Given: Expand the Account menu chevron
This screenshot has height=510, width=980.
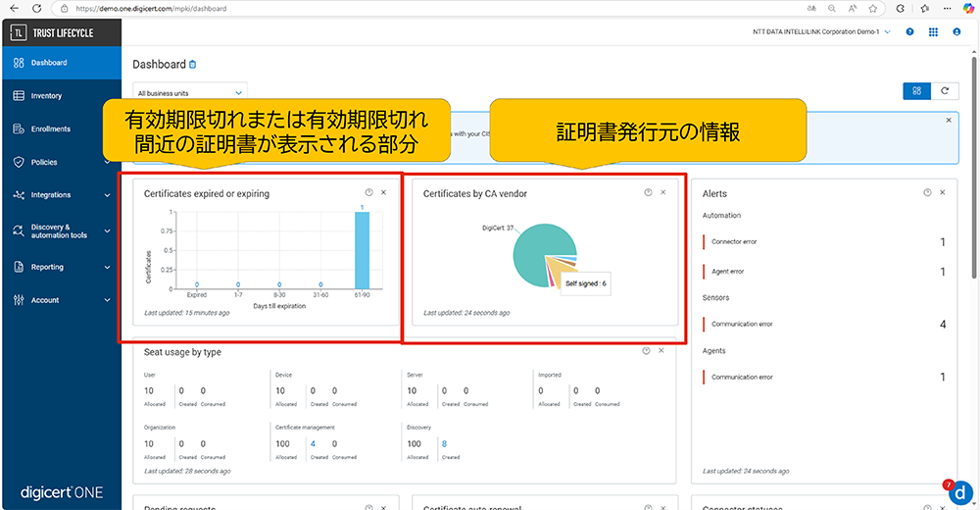Looking at the screenshot, I should pyautogui.click(x=107, y=300).
